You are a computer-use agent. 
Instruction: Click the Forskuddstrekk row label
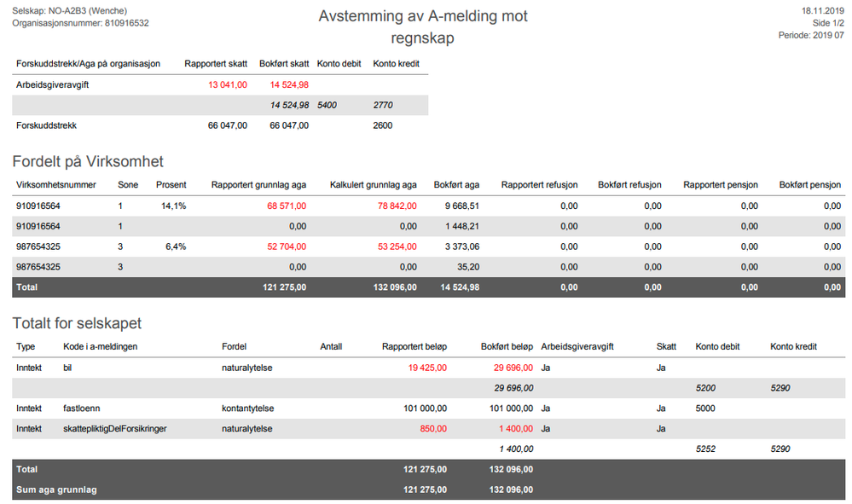point(46,125)
